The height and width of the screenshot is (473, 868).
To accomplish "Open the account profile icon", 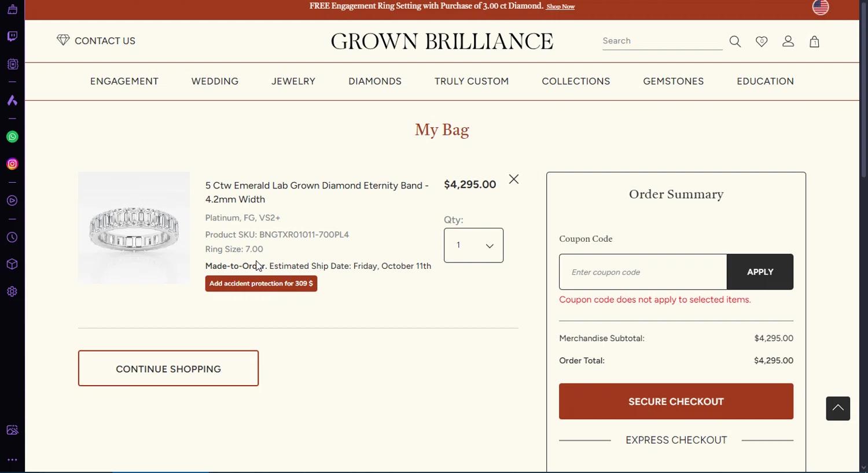I will click(x=788, y=42).
